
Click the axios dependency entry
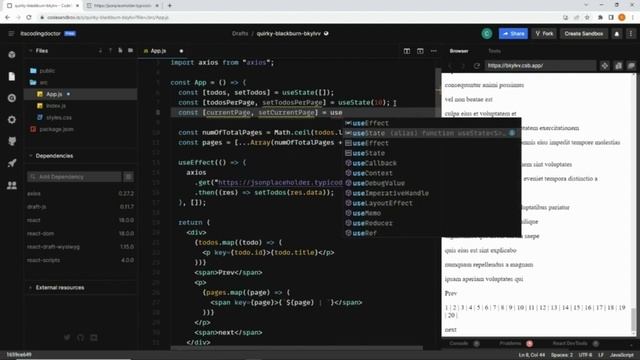[80, 193]
